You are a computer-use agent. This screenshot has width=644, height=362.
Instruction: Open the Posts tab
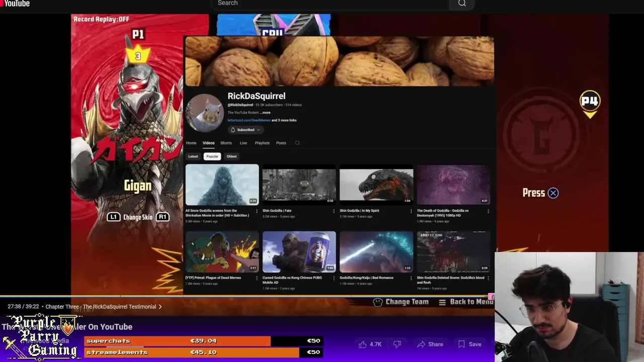point(281,143)
